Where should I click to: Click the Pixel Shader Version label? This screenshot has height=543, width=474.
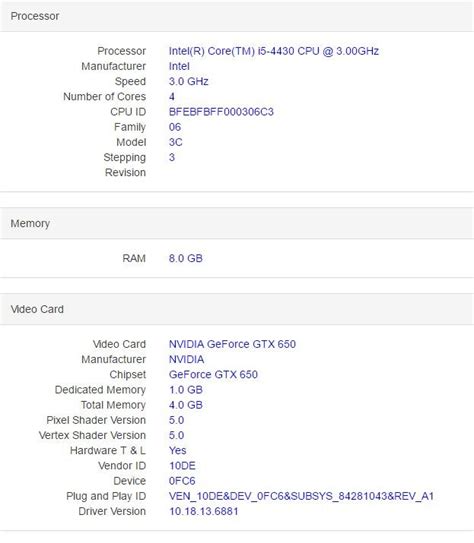click(x=96, y=420)
